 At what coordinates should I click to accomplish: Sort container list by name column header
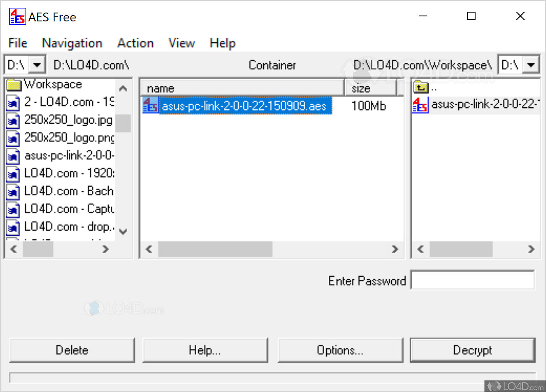pyautogui.click(x=242, y=88)
